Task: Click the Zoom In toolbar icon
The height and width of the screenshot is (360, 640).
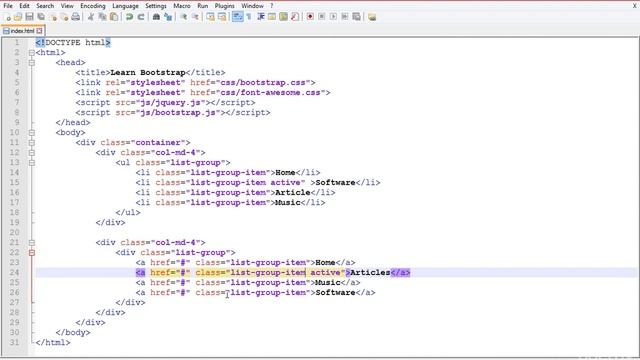Action: pyautogui.click(x=184, y=17)
